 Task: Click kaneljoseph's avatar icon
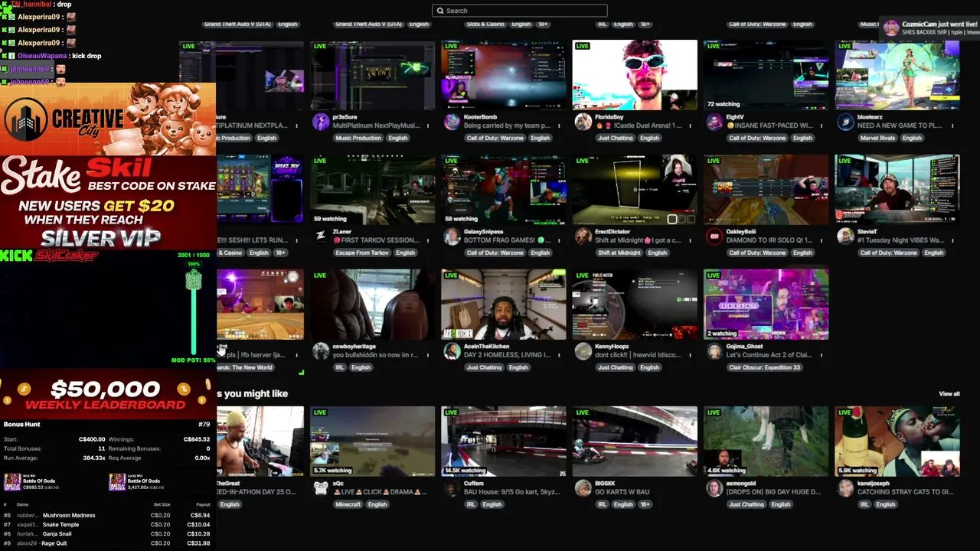[x=845, y=488]
